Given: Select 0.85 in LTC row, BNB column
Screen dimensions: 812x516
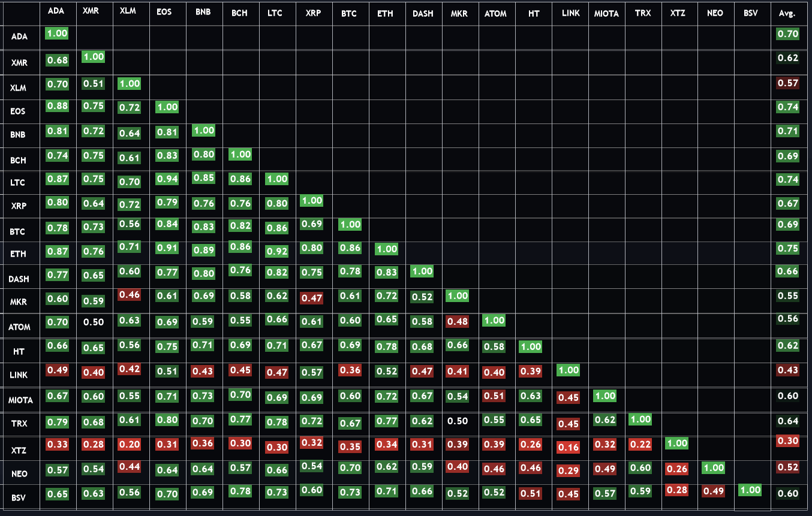Looking at the screenshot, I should click(204, 178).
